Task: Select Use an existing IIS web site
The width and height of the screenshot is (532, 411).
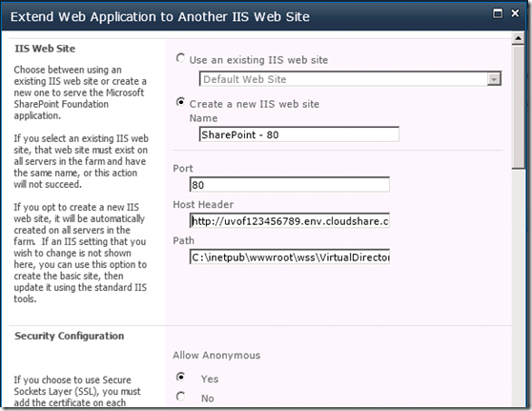Action: click(180, 58)
